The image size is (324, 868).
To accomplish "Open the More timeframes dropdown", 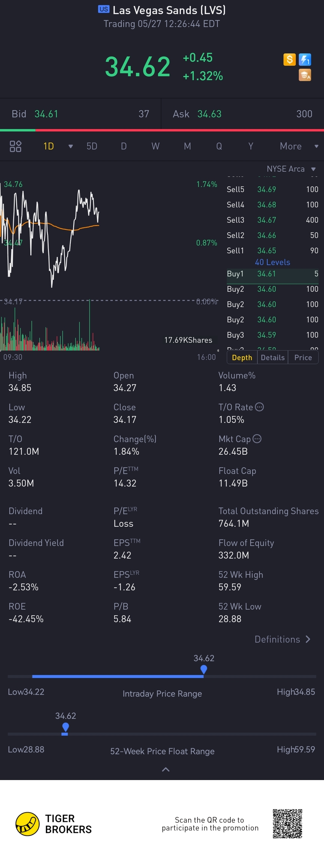I will click(x=299, y=146).
